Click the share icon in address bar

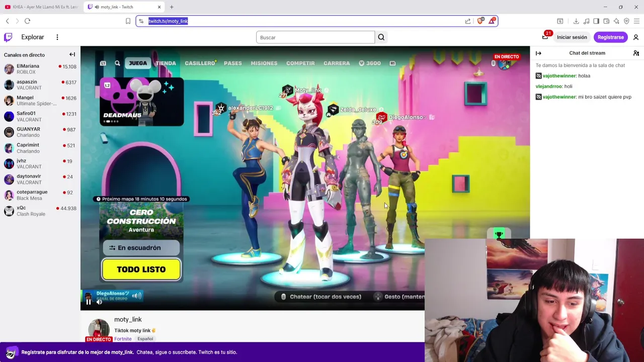[x=468, y=21]
